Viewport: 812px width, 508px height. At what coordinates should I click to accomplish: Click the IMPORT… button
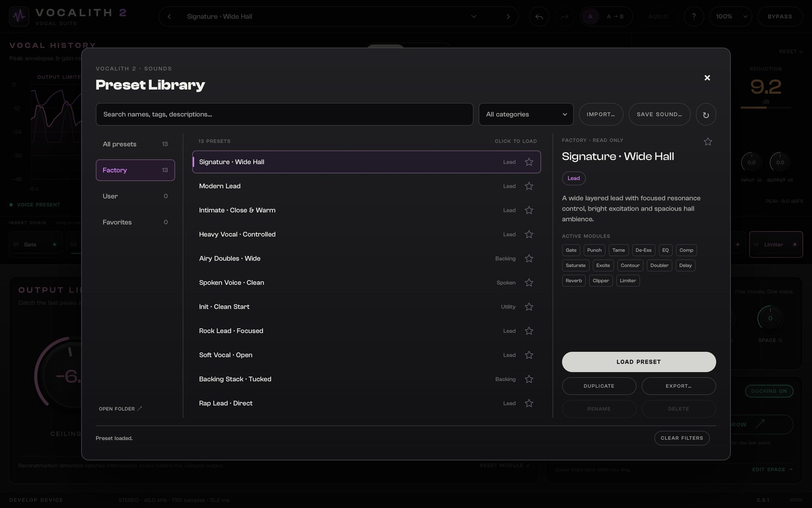click(x=601, y=114)
